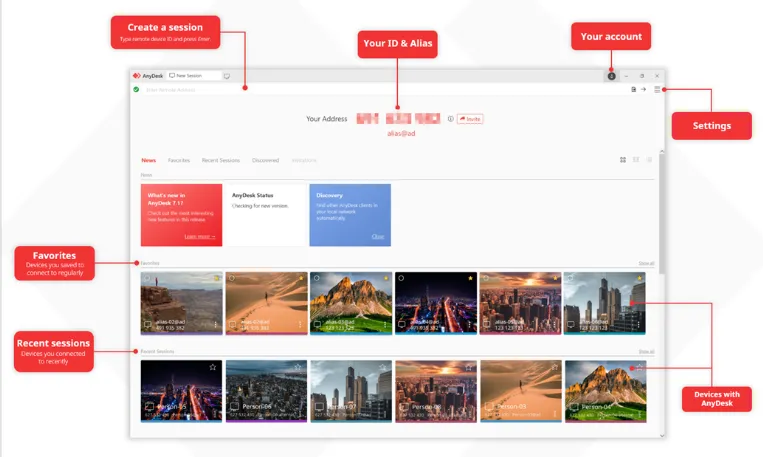763x457 pixels.
Task: Open the hamburger settings menu
Action: click(657, 90)
